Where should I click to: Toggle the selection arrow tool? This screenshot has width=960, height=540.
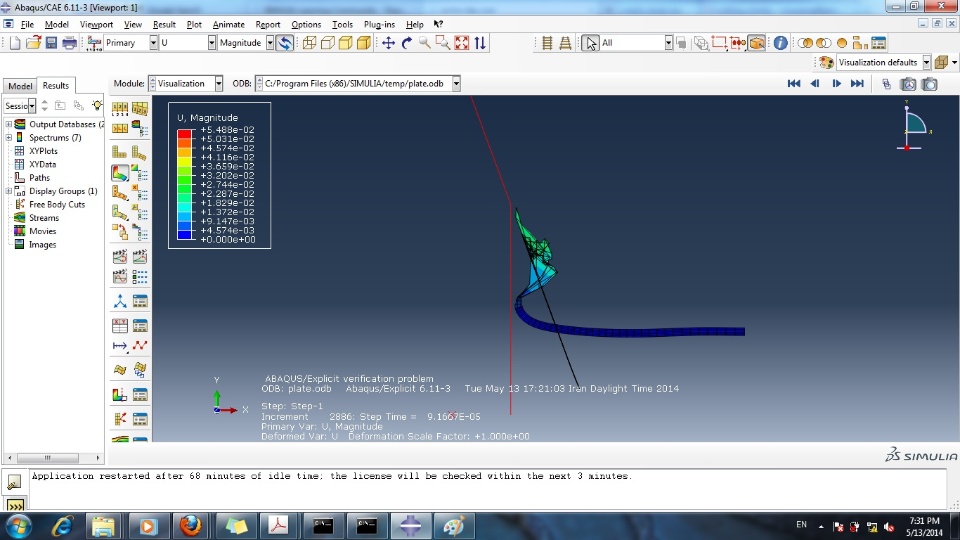pos(590,43)
